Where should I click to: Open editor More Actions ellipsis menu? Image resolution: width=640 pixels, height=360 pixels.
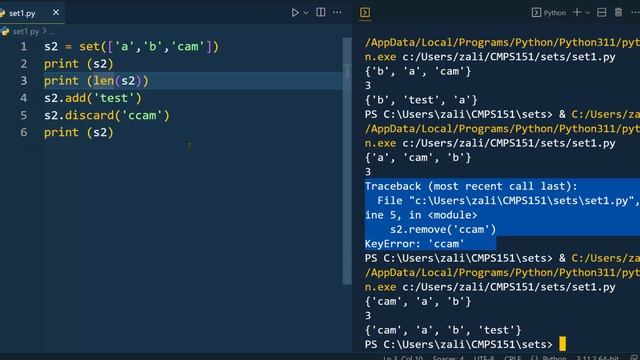tap(337, 12)
